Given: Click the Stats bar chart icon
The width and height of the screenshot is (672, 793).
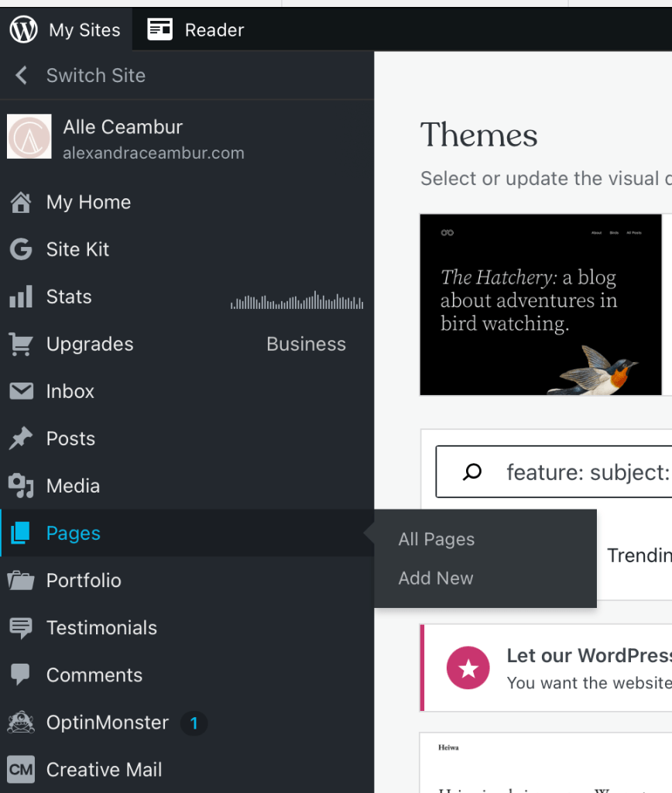Looking at the screenshot, I should click(x=21, y=297).
